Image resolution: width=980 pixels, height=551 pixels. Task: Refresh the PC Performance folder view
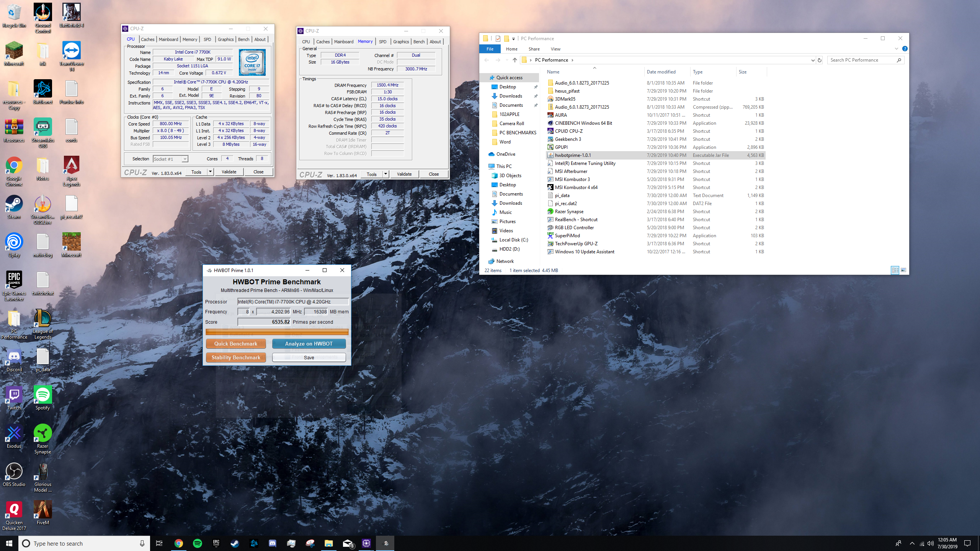point(820,60)
